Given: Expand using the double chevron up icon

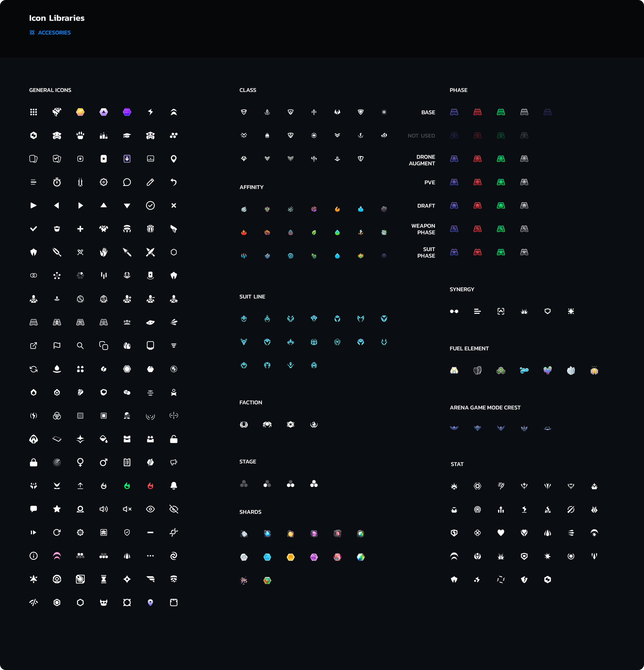Looking at the screenshot, I should pyautogui.click(x=174, y=112).
